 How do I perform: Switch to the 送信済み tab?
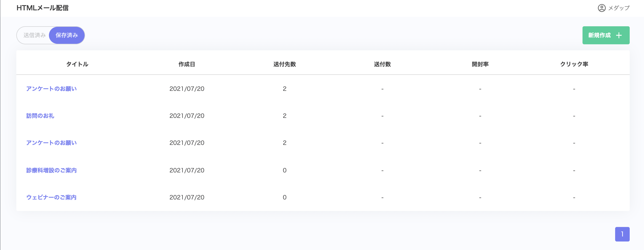coord(35,35)
